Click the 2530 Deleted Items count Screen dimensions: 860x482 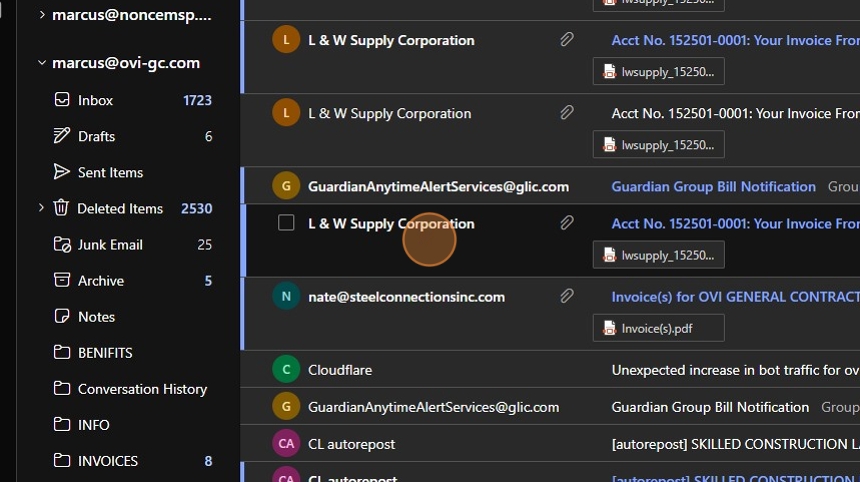pyautogui.click(x=196, y=208)
